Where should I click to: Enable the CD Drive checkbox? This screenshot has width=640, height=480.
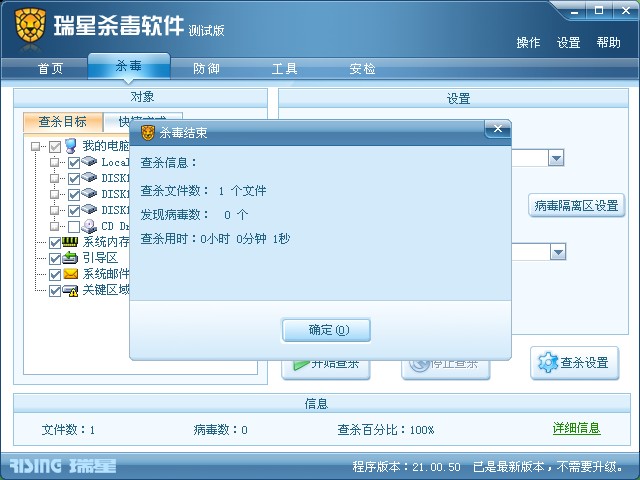pyautogui.click(x=74, y=227)
